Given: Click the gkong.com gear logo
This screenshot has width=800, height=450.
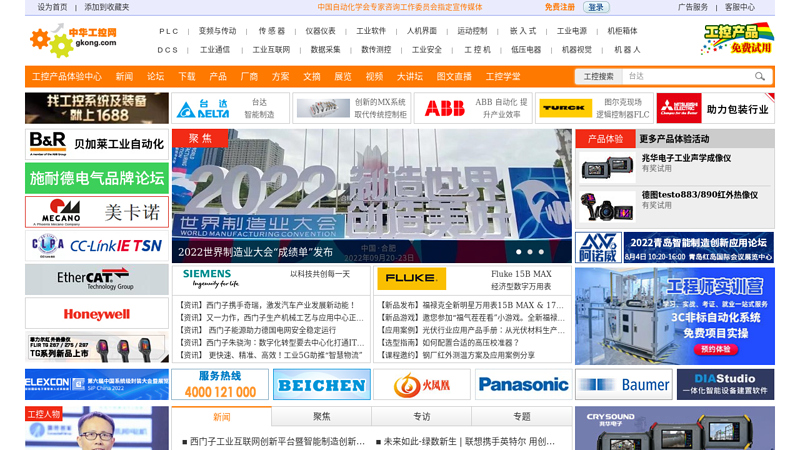Looking at the screenshot, I should point(73,40).
